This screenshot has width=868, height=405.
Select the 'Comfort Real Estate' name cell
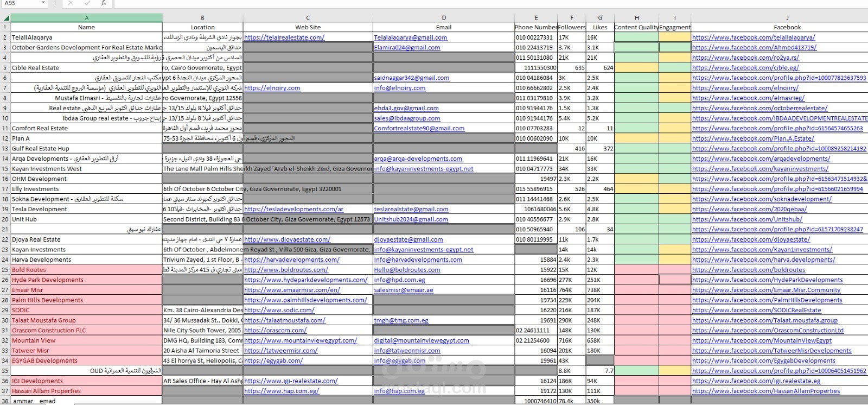click(86, 128)
